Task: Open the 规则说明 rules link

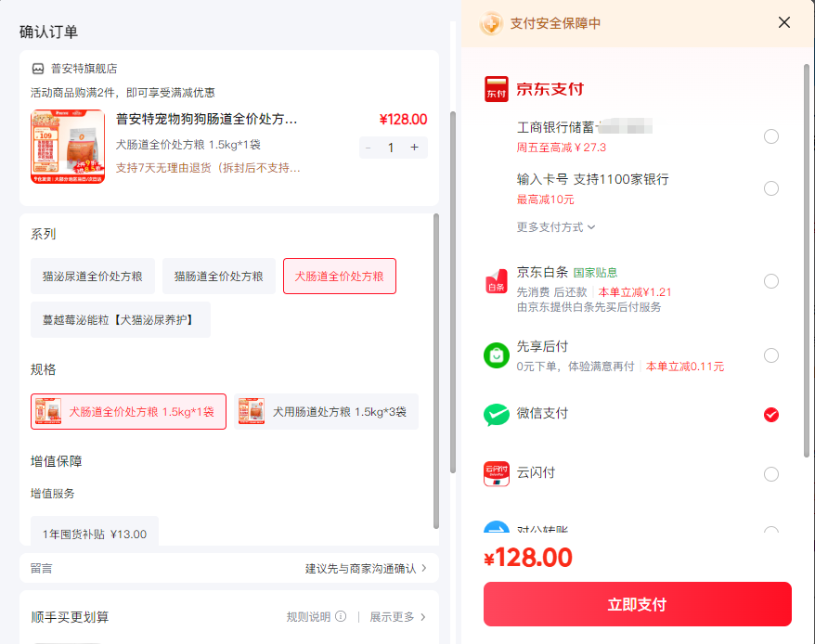Action: tap(308, 617)
